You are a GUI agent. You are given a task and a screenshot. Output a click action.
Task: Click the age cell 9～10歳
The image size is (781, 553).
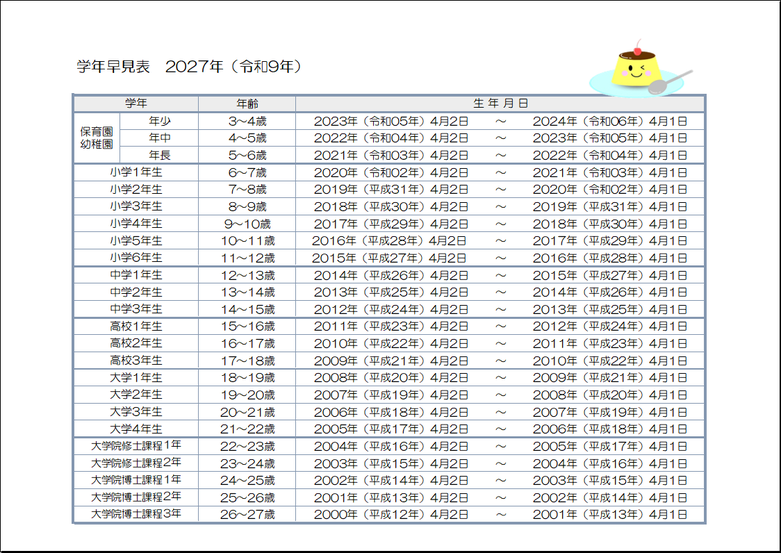pyautogui.click(x=247, y=224)
